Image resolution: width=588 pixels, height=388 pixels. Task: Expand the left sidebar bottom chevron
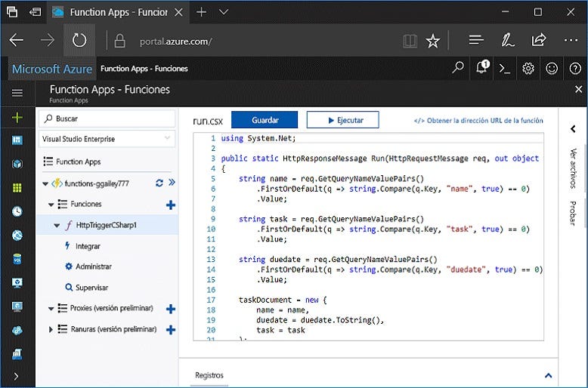pyautogui.click(x=16, y=377)
